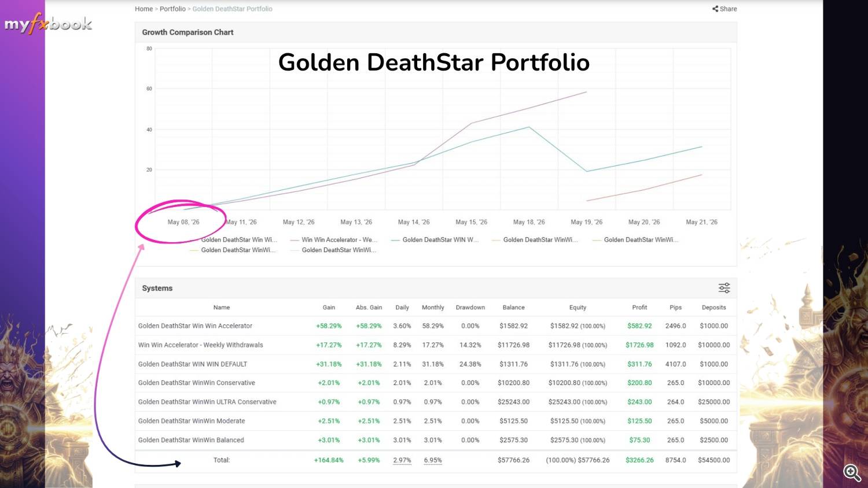This screenshot has width=868, height=488.
Task: Click the Share icon link
Action: coord(724,9)
